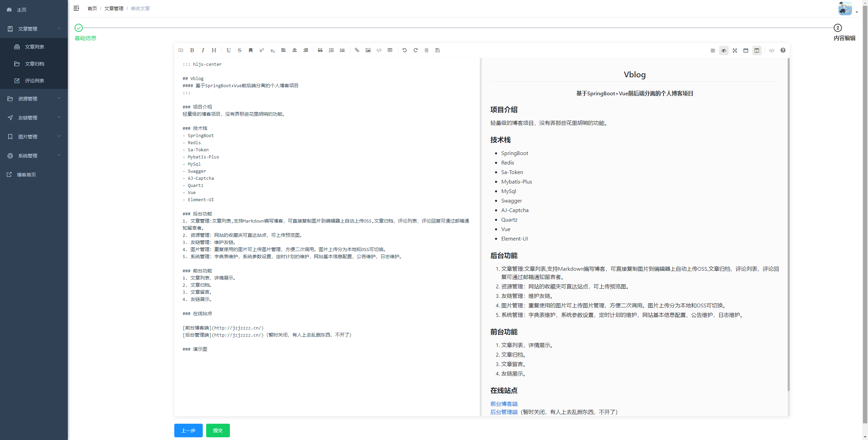Toggle single-pane reading mode icon
Screen dimensions: 868x440
click(x=746, y=51)
